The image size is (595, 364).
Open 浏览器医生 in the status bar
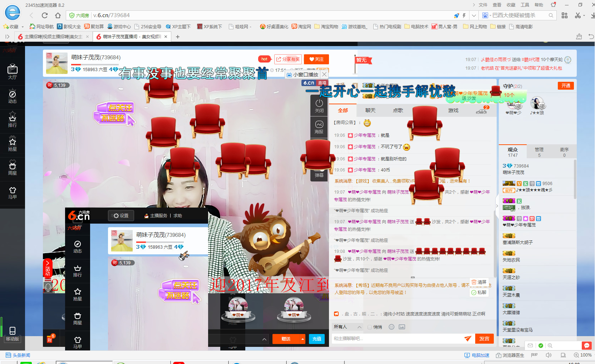tap(510, 355)
